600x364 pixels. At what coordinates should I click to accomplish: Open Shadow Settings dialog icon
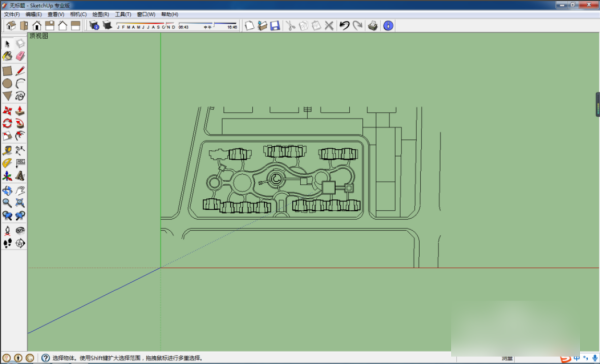tap(94, 26)
